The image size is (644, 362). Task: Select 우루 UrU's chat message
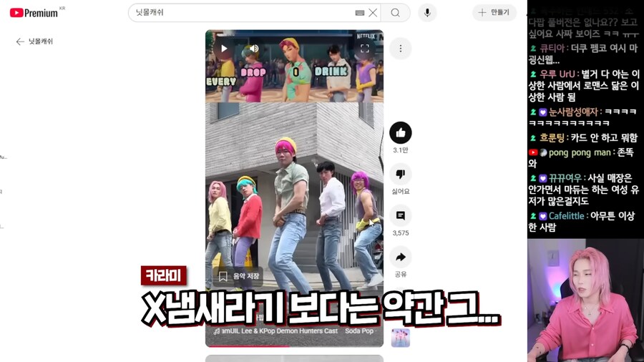pyautogui.click(x=583, y=86)
